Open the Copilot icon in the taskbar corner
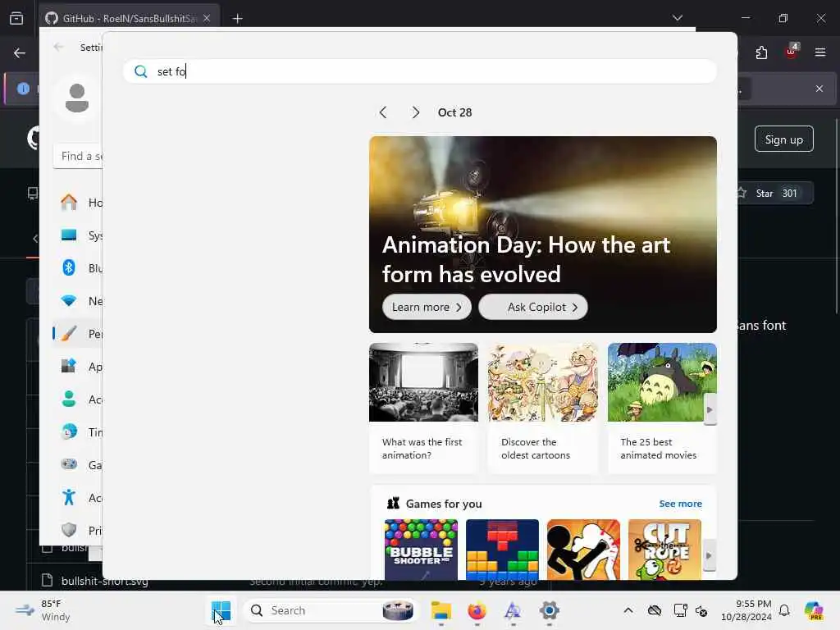 click(814, 610)
